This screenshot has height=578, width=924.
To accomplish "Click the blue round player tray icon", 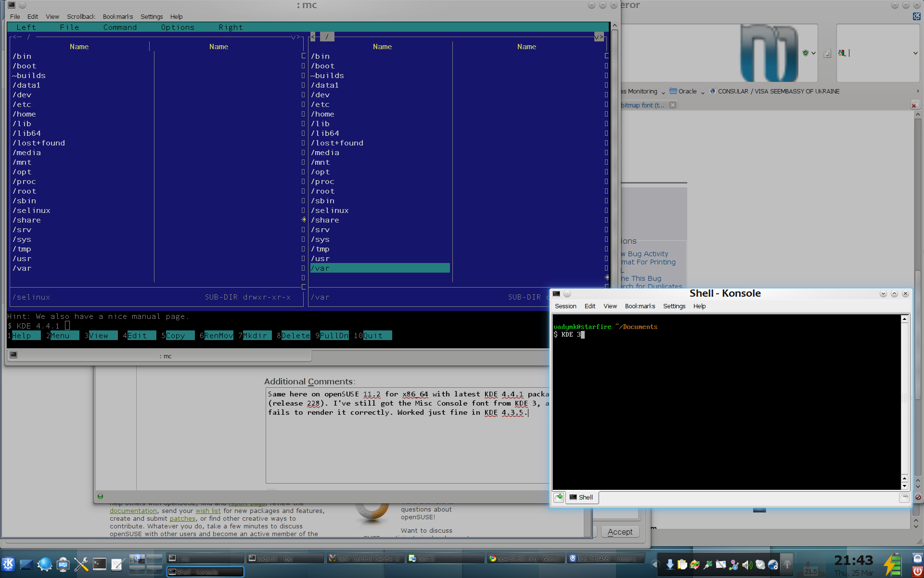I will click(773, 565).
